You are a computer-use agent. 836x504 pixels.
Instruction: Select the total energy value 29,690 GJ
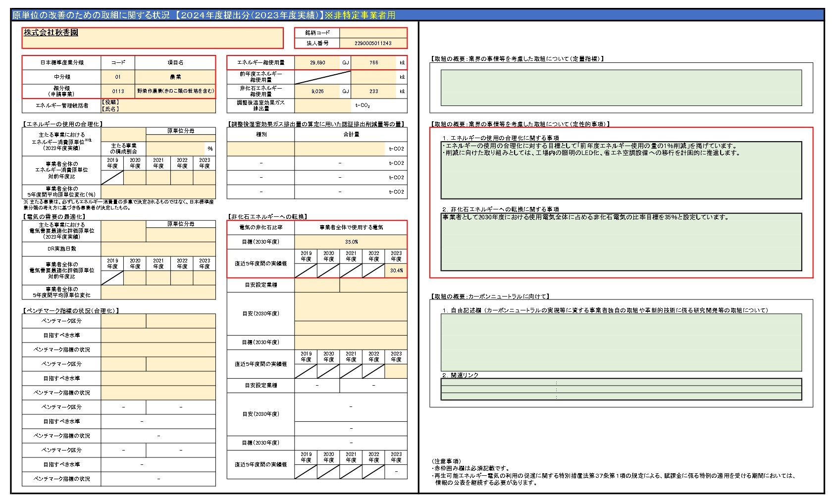pos(317,63)
